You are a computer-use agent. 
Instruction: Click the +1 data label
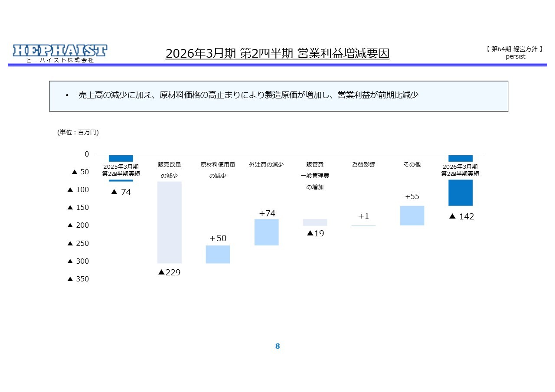click(x=363, y=216)
